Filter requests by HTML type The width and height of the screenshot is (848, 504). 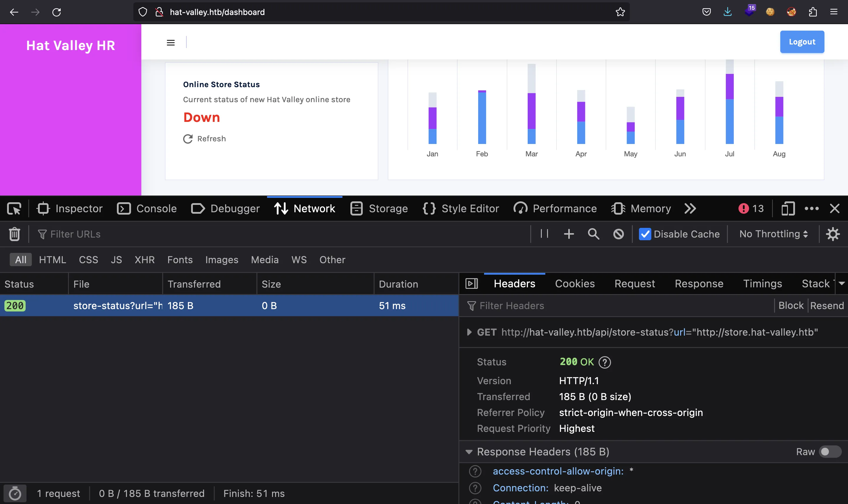click(x=52, y=259)
